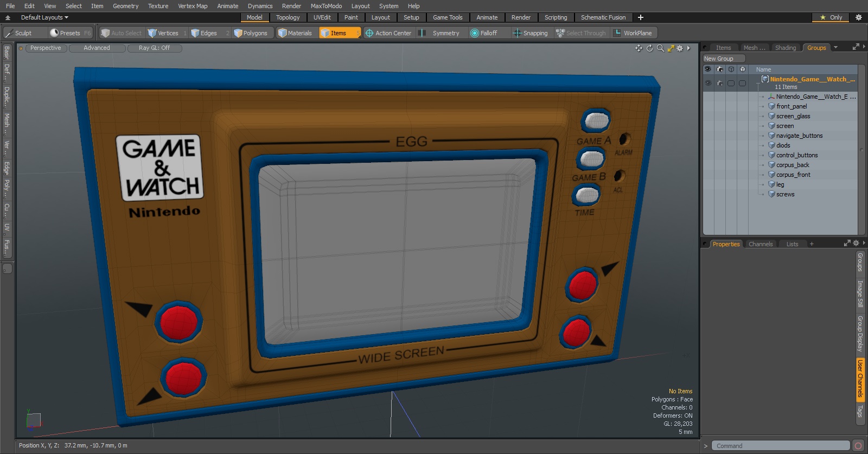The image size is (868, 454).
Task: Click the viewport zoom magnifier icon
Action: pyautogui.click(x=660, y=48)
